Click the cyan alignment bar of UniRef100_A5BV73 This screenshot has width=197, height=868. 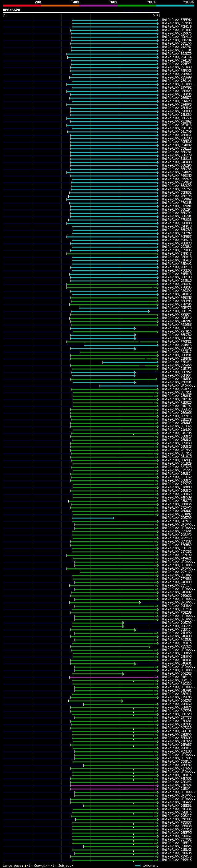click(118, 308)
